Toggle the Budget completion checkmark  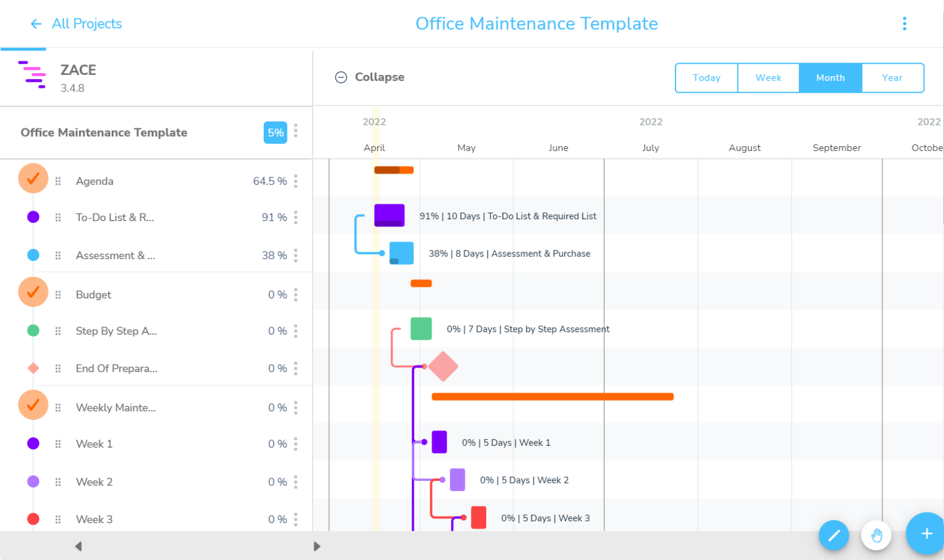(33, 292)
